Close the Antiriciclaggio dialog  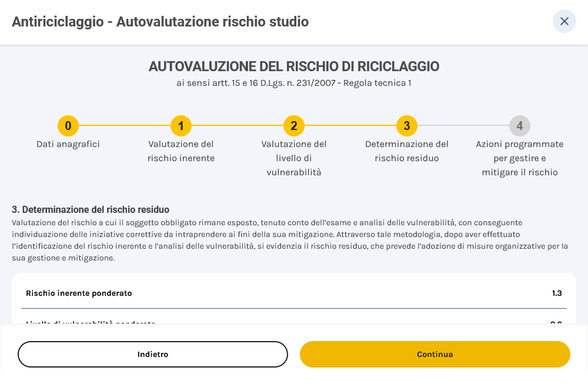tap(564, 21)
